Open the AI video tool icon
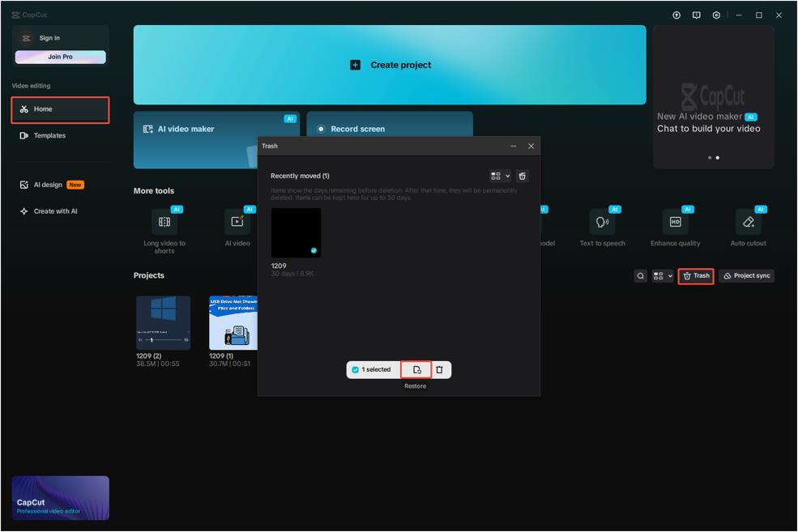Screen dimensions: 798x532 (x=237, y=222)
